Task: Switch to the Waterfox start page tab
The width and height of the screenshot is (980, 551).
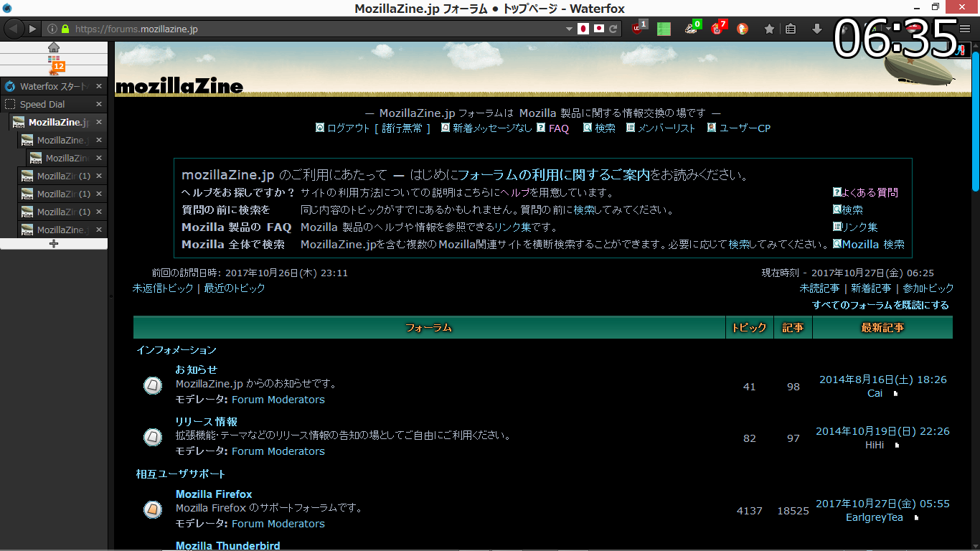Action: tap(52, 86)
